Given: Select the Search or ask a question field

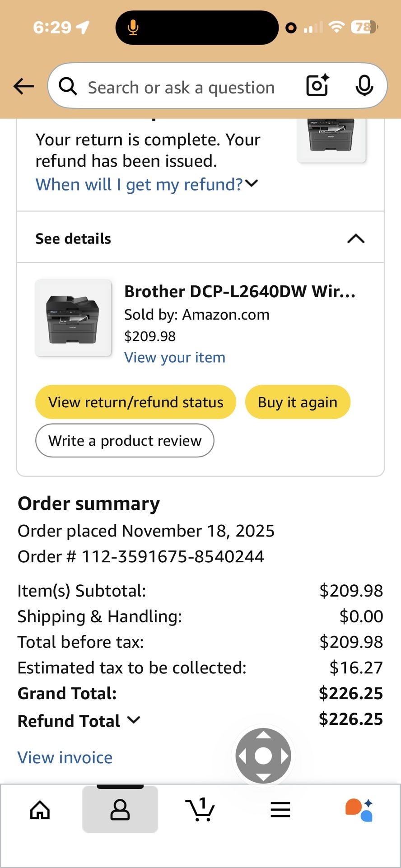Looking at the screenshot, I should tap(181, 86).
